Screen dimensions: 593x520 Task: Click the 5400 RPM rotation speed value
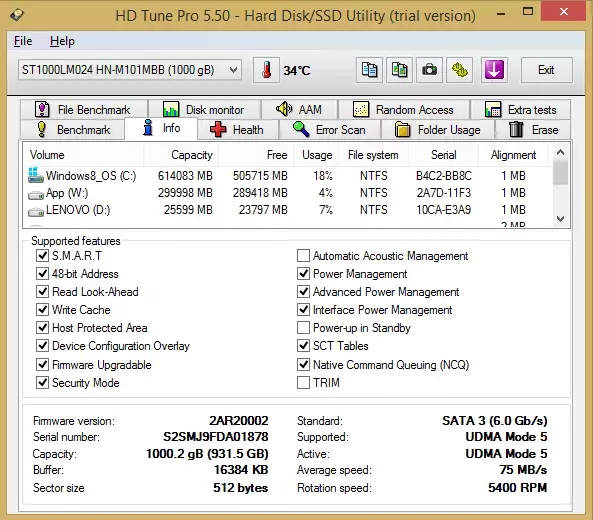[x=517, y=487]
